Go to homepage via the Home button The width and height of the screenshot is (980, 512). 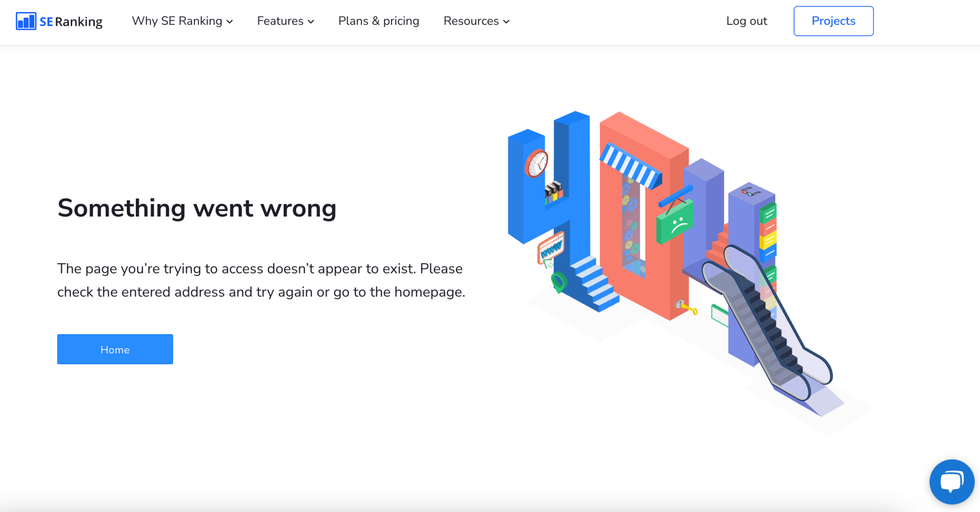(115, 349)
